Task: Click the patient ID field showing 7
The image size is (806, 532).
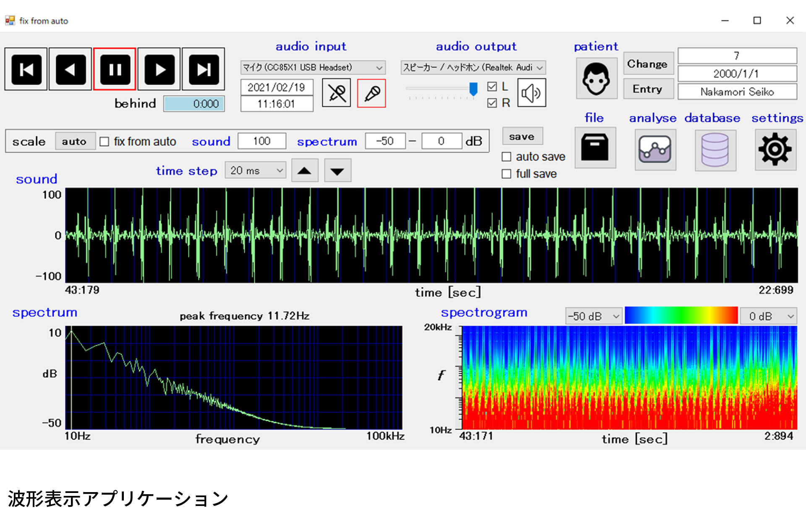Action: tap(737, 56)
